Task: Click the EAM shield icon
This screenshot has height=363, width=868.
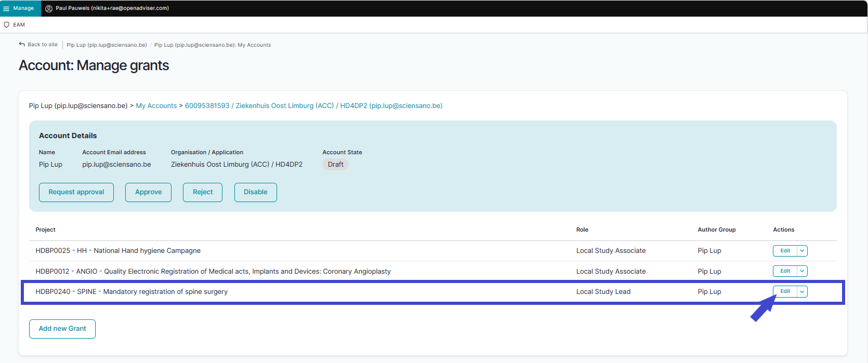Action: pos(7,24)
